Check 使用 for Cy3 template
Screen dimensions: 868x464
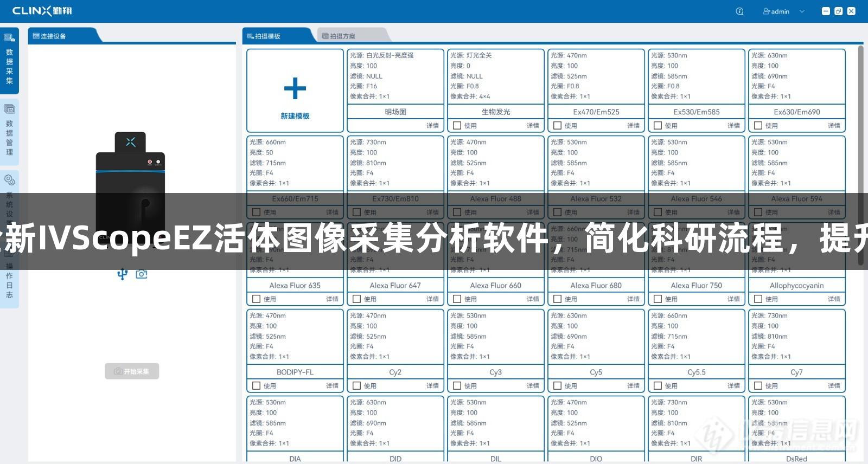click(457, 386)
